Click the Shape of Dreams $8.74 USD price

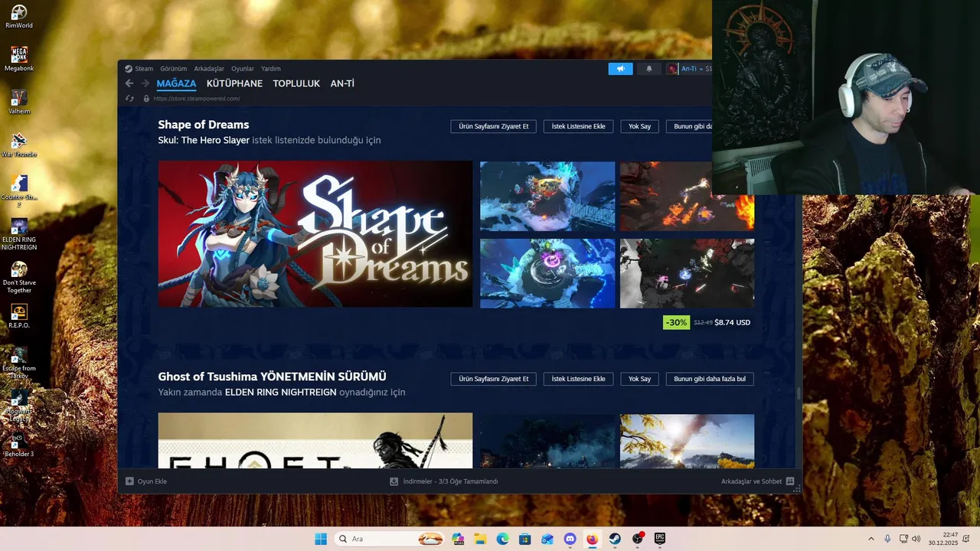pos(732,322)
